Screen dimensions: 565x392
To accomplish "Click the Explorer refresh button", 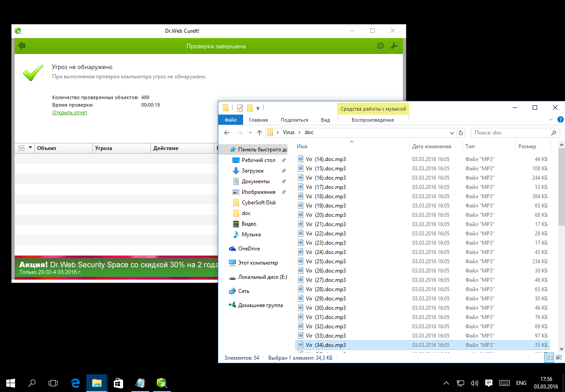I will click(461, 133).
